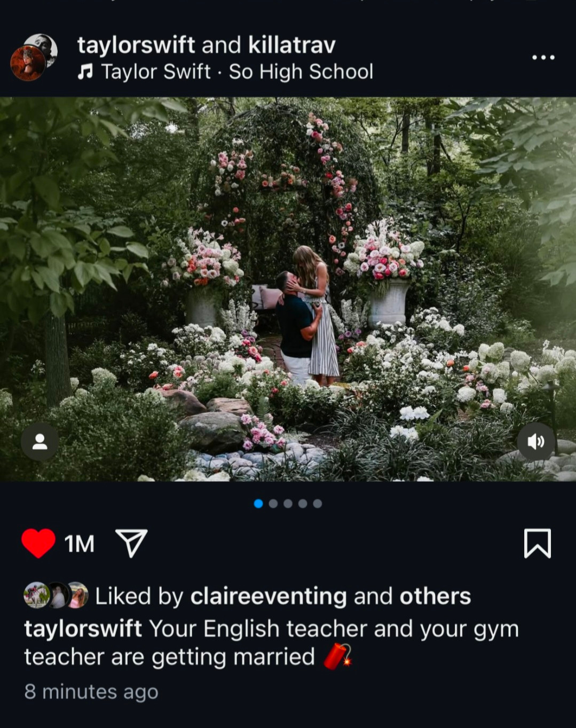Open taylorswift profile from header
This screenshot has height=728, width=576.
pyautogui.click(x=136, y=45)
